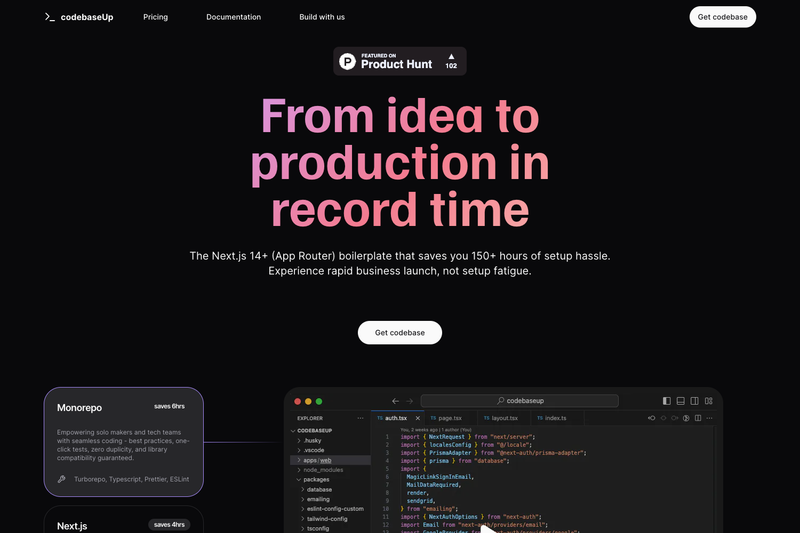Screen dimensions: 800x533
Task: Click the upvote triangle above 102
Action: point(451,57)
